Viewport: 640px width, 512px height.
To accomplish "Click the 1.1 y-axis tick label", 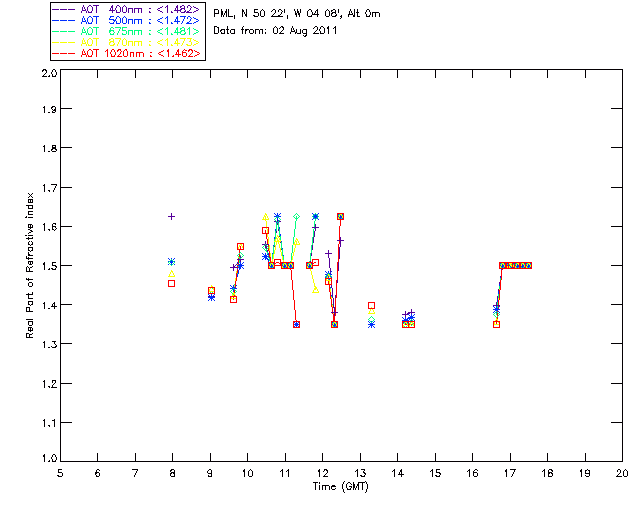I will [49, 423].
